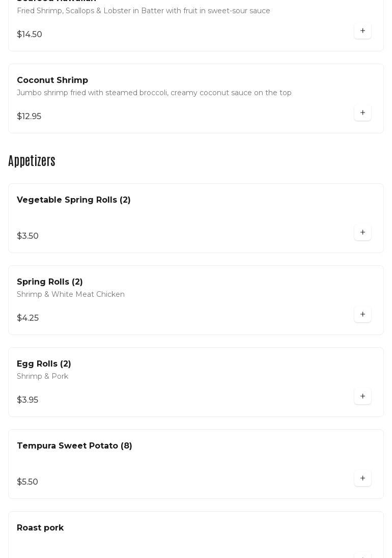
Task: Open the Coconut Shrimp item title
Action: click(52, 80)
